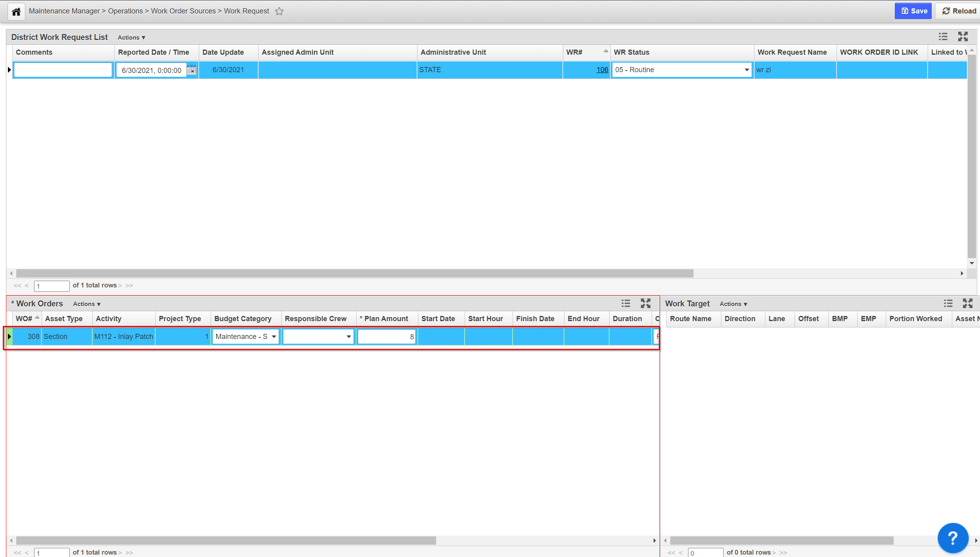This screenshot has height=557, width=980.
Task: Open the blue help question mark button
Action: 953,538
